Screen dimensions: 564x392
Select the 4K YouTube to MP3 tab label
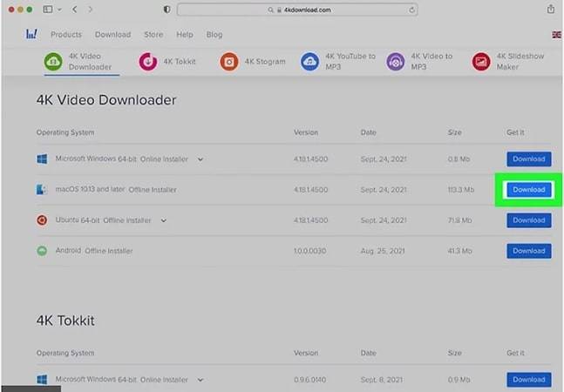(350, 62)
